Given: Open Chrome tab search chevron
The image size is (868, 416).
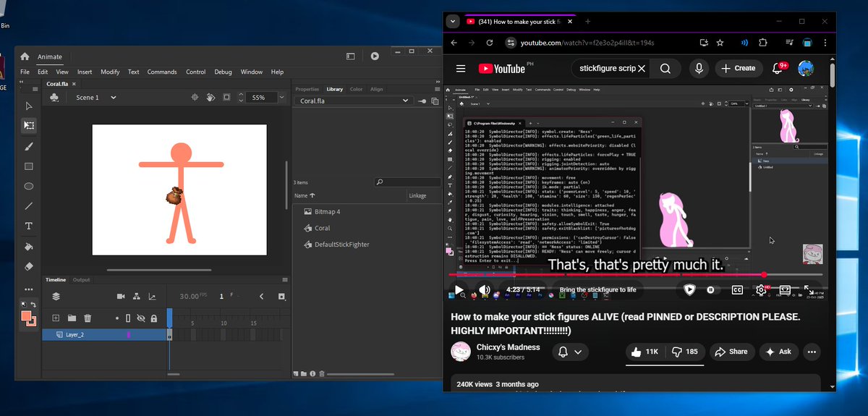Looking at the screenshot, I should 453,22.
